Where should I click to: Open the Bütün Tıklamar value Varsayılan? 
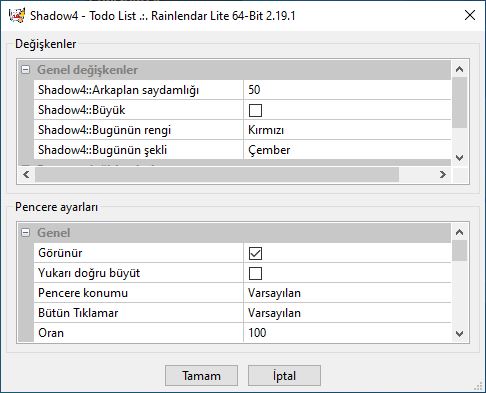click(x=347, y=313)
